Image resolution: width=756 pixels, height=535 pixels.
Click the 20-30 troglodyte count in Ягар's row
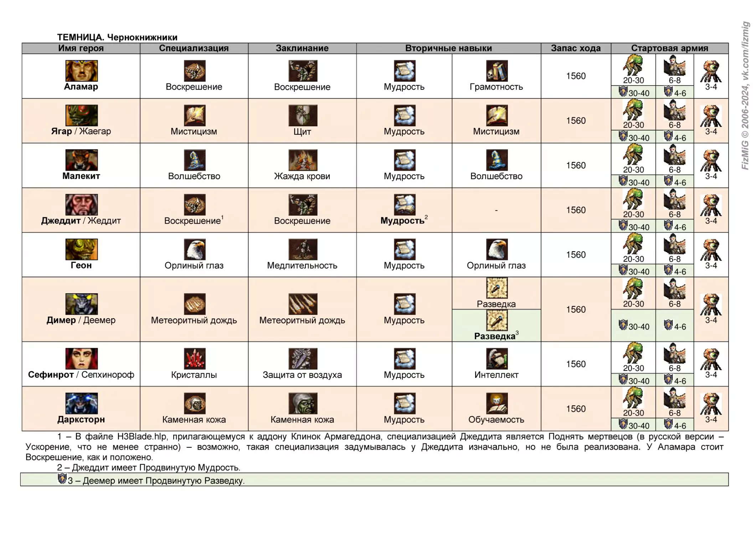pyautogui.click(x=633, y=125)
